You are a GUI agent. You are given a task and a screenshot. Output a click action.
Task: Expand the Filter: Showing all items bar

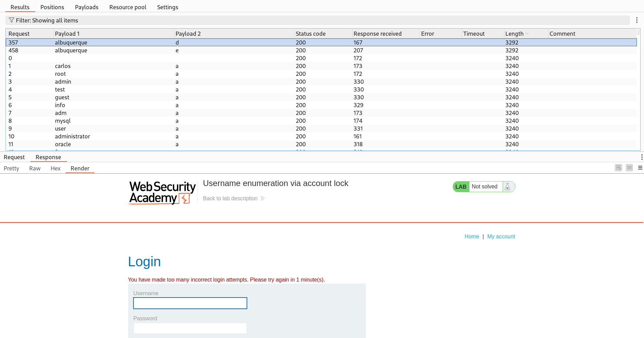[x=136, y=20]
